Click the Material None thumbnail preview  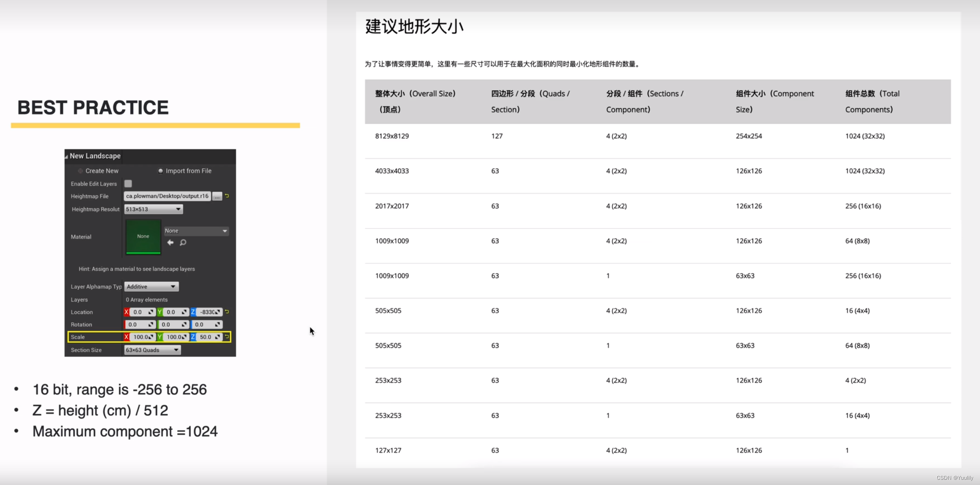[x=143, y=236]
